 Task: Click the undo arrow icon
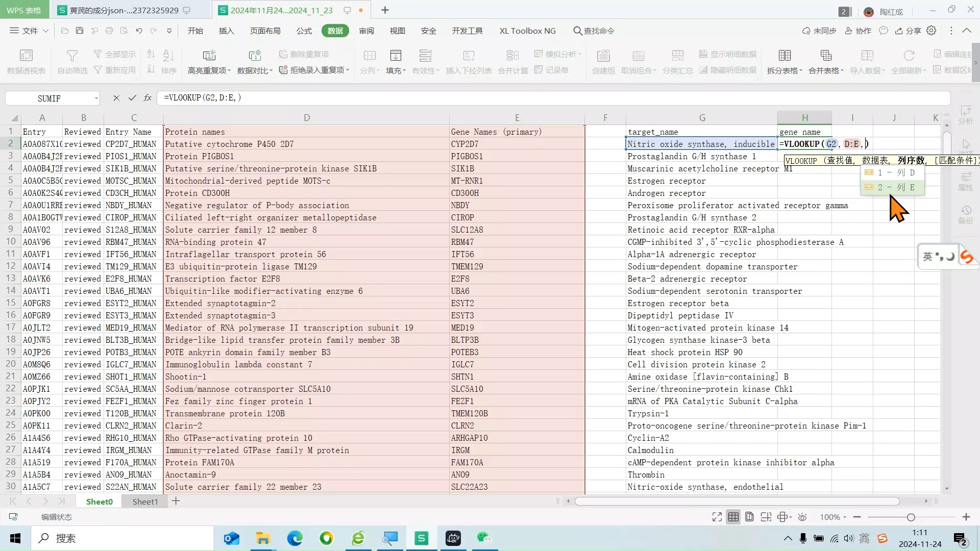click(139, 31)
